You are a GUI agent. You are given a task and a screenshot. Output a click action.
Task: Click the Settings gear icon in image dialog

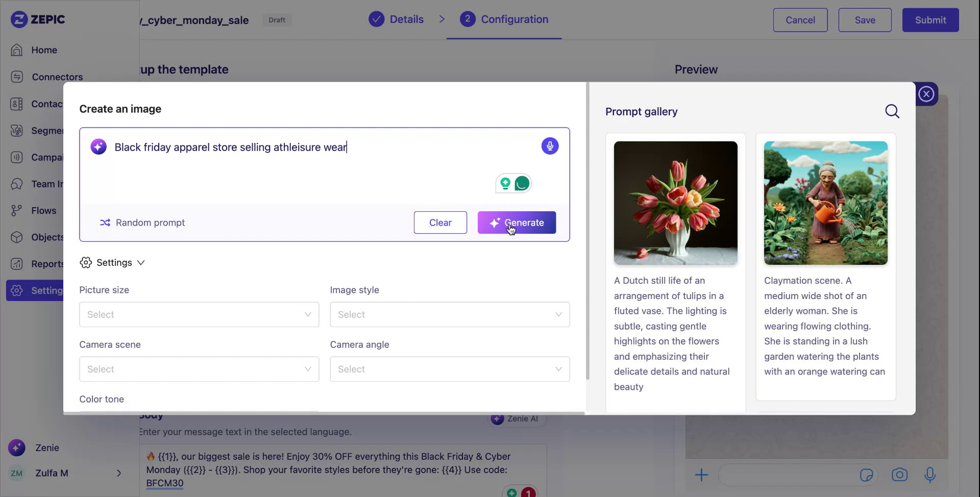coord(85,262)
